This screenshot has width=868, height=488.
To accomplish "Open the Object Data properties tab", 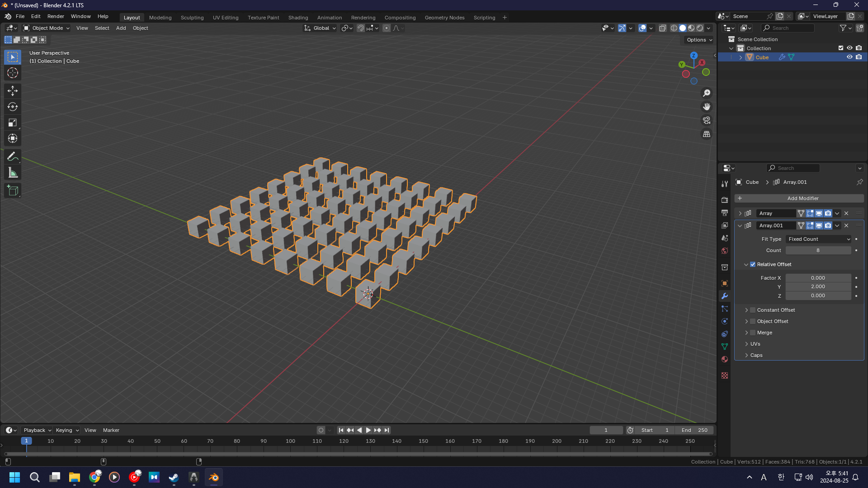I will [725, 347].
